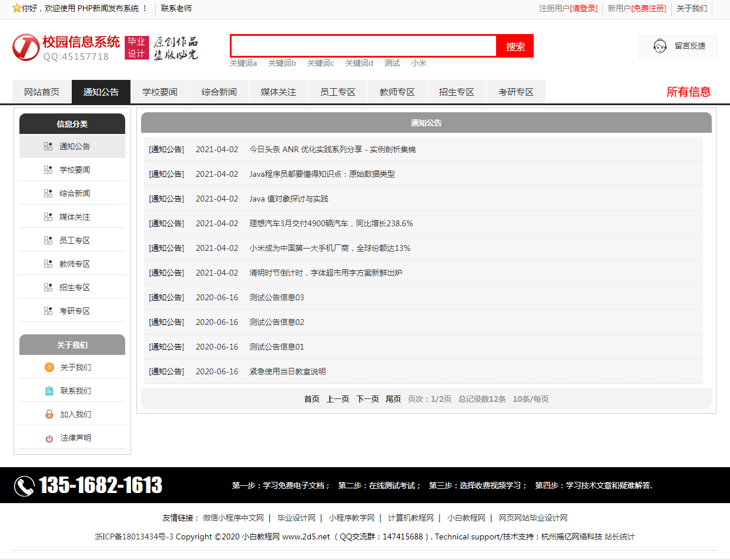Click the grid icon beside 通知公告 in the sidebar
The width and height of the screenshot is (730, 560).
coord(48,146)
